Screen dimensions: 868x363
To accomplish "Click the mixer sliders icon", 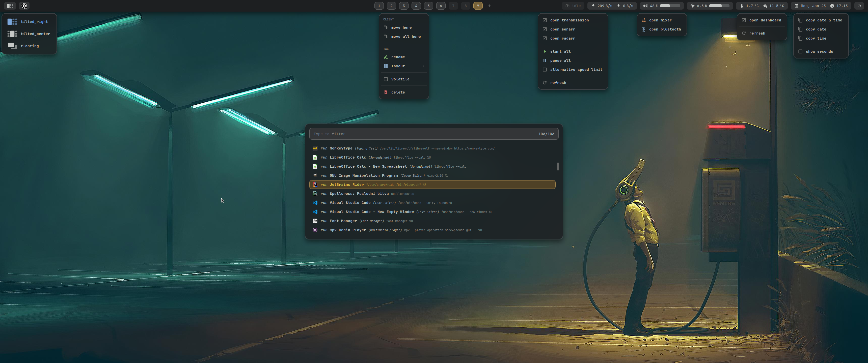I will [644, 20].
